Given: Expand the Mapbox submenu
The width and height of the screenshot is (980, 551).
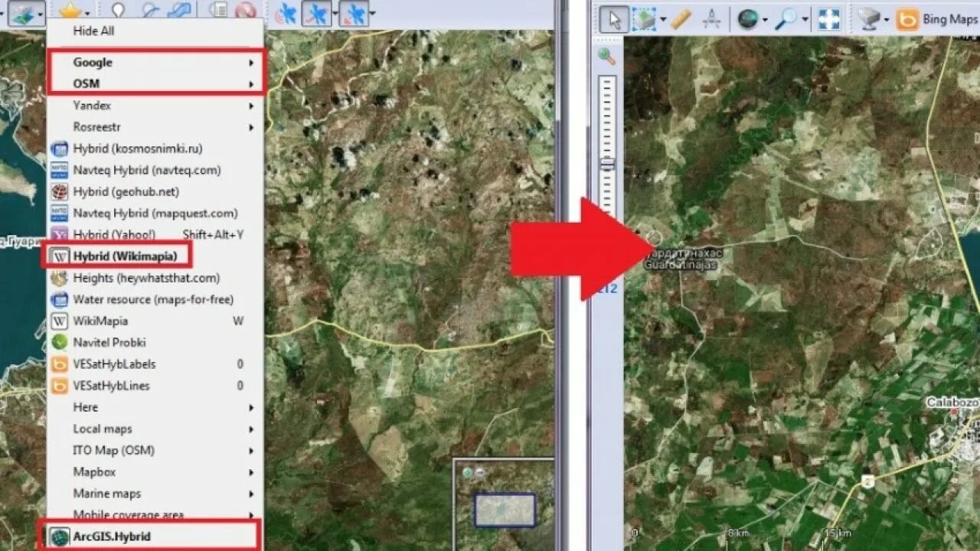Looking at the screenshot, I should click(x=156, y=471).
